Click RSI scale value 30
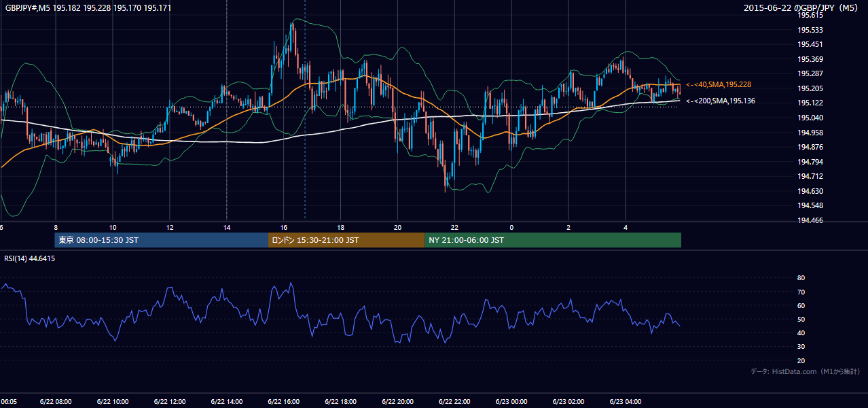The height and width of the screenshot is (408, 868). [x=801, y=347]
